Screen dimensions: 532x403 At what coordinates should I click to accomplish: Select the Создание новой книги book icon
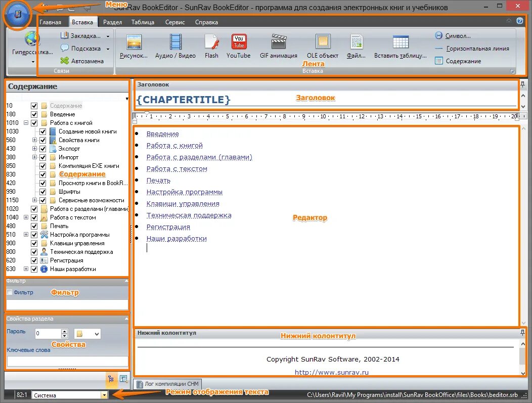[53, 131]
